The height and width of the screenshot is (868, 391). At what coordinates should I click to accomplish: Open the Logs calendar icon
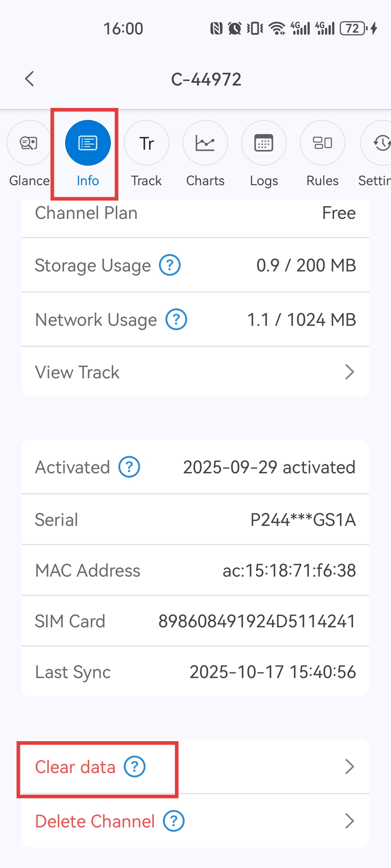[x=264, y=143]
